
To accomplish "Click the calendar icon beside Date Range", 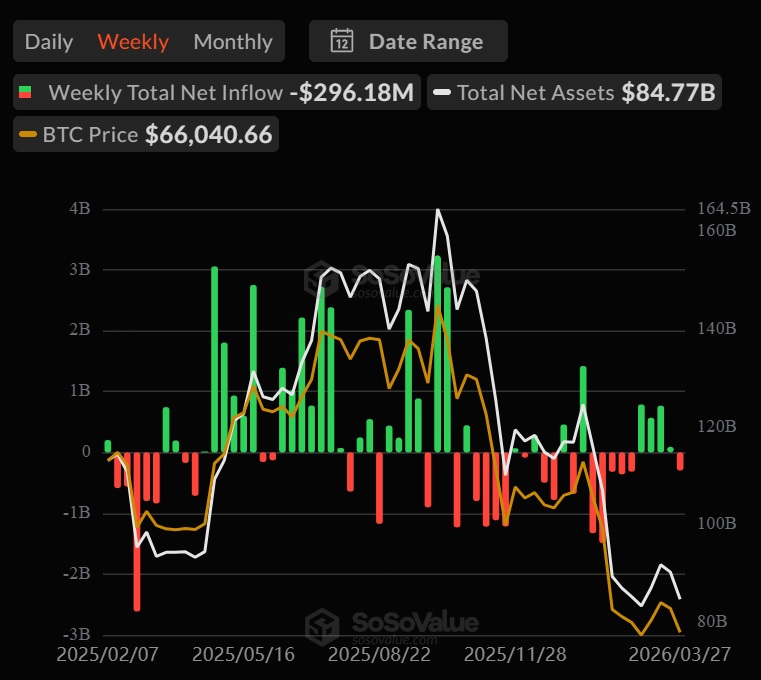I will pyautogui.click(x=342, y=42).
